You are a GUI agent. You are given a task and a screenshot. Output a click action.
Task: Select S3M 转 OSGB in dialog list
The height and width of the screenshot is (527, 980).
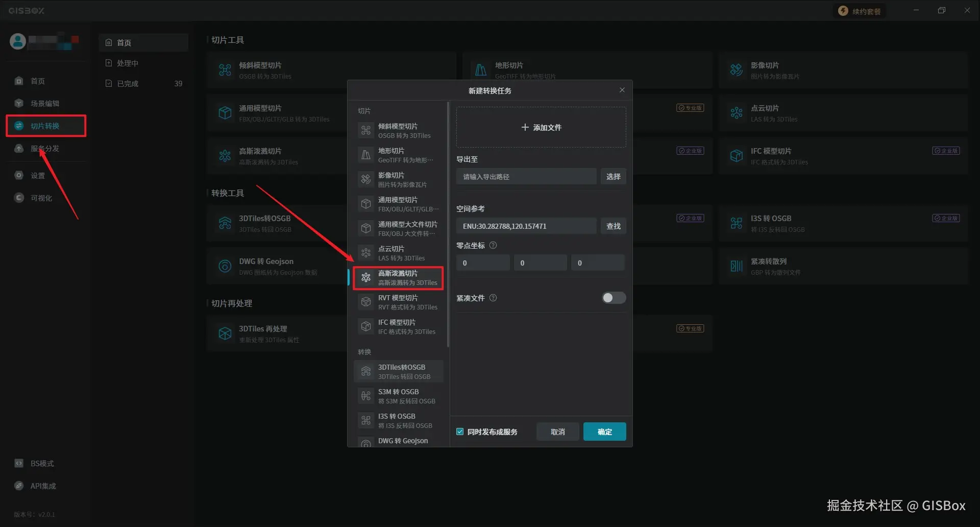[398, 396]
